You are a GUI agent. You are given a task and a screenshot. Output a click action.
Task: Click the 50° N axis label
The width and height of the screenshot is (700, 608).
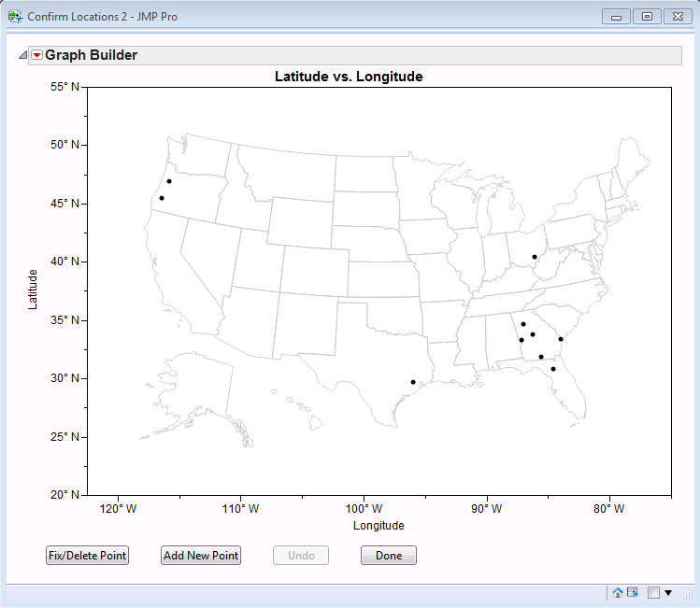point(64,145)
